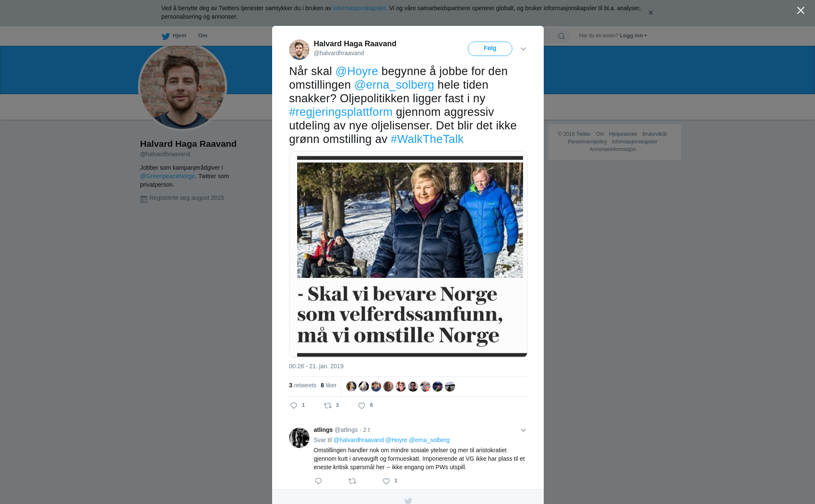The image size is (815, 504).
Task: Go to Hjem in the top navigation
Action: pyautogui.click(x=179, y=36)
